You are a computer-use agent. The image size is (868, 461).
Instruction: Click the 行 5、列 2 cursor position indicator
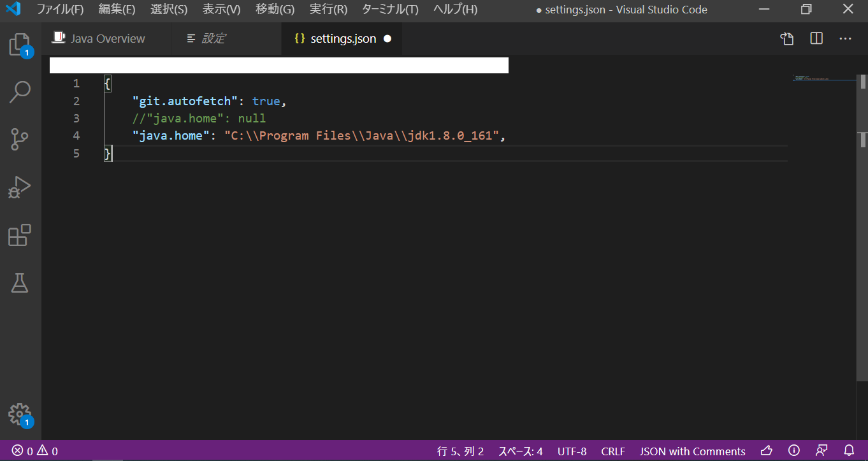461,451
